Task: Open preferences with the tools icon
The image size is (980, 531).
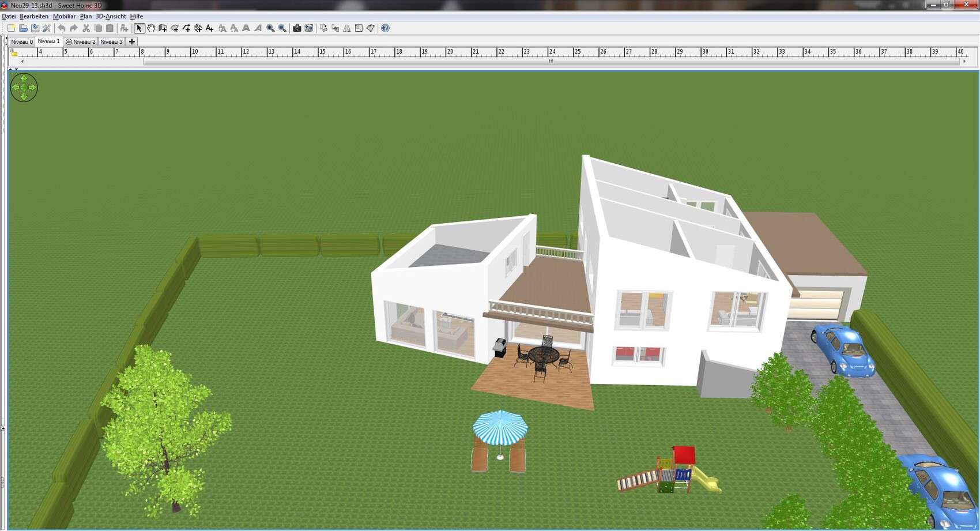Action: click(47, 28)
